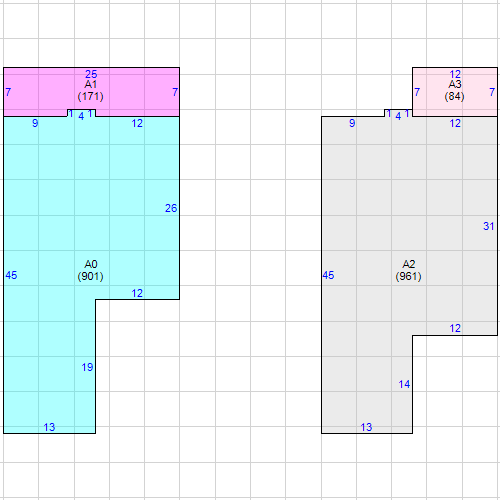Click the 12 dimension just below area A1
The height and width of the screenshot is (500, 500).
[137, 123]
